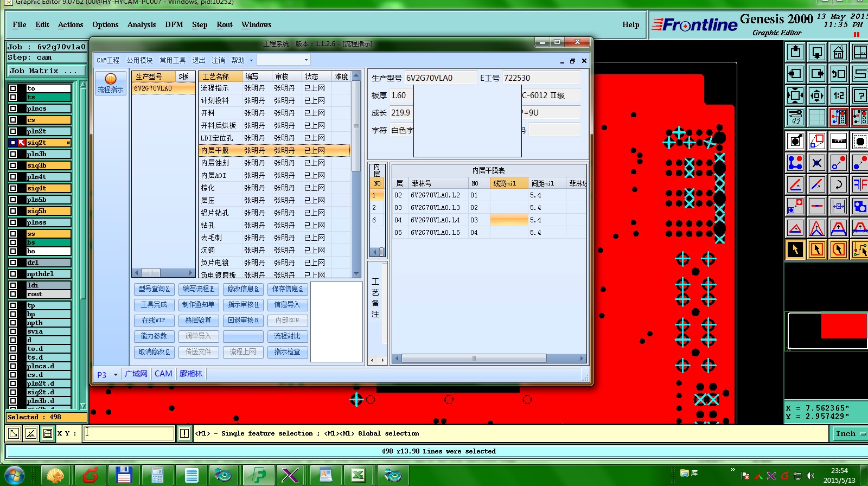The width and height of the screenshot is (868, 486).
Task: Open the File menu
Action: click(x=20, y=24)
